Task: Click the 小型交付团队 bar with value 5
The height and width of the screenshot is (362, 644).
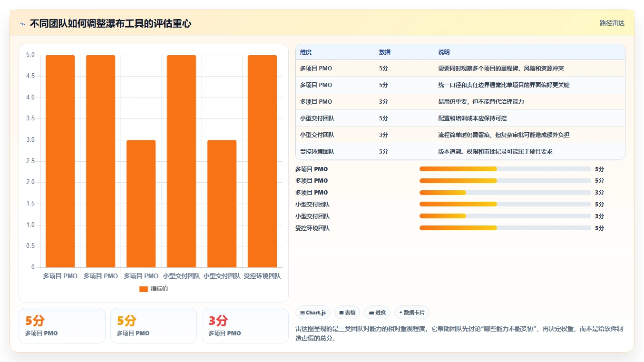Action: 181,161
